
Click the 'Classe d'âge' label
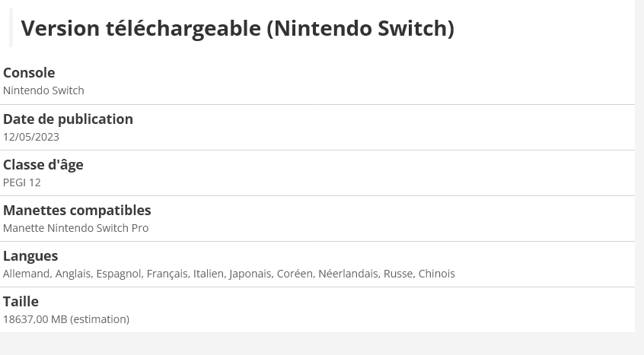(43, 164)
